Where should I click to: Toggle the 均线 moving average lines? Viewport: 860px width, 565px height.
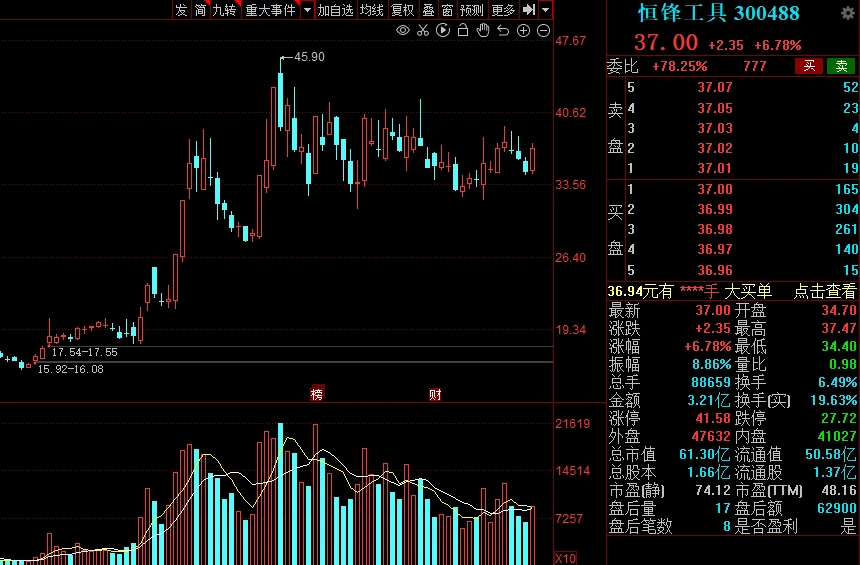pos(372,10)
